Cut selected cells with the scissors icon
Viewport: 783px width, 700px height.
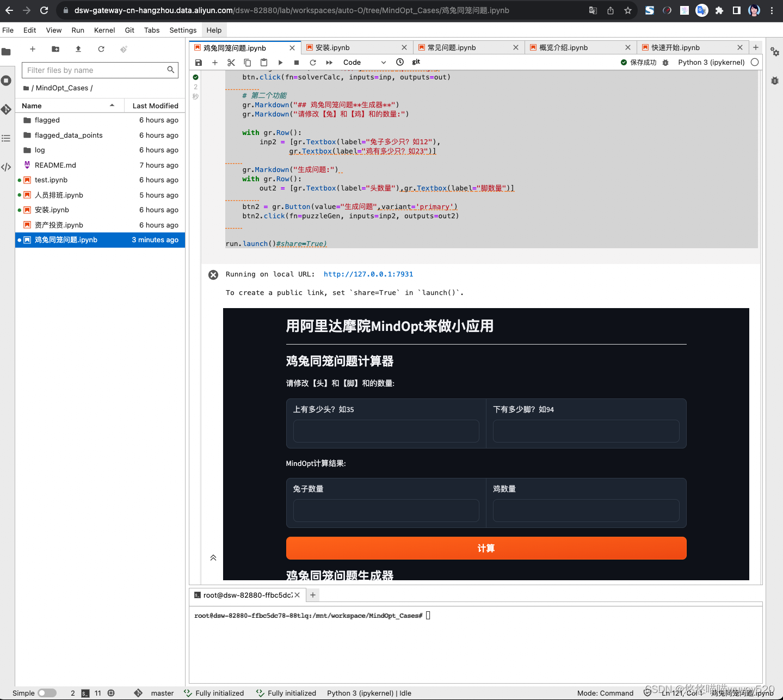[x=231, y=63]
